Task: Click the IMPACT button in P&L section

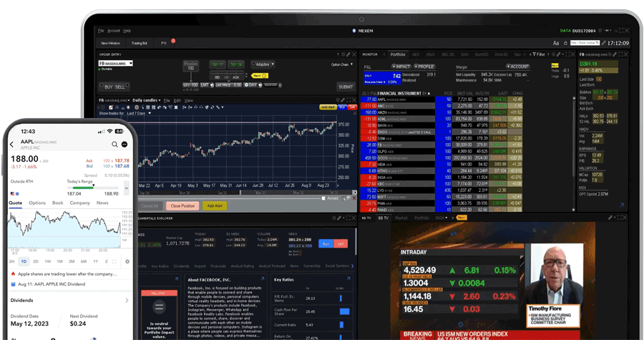Action: [x=401, y=67]
